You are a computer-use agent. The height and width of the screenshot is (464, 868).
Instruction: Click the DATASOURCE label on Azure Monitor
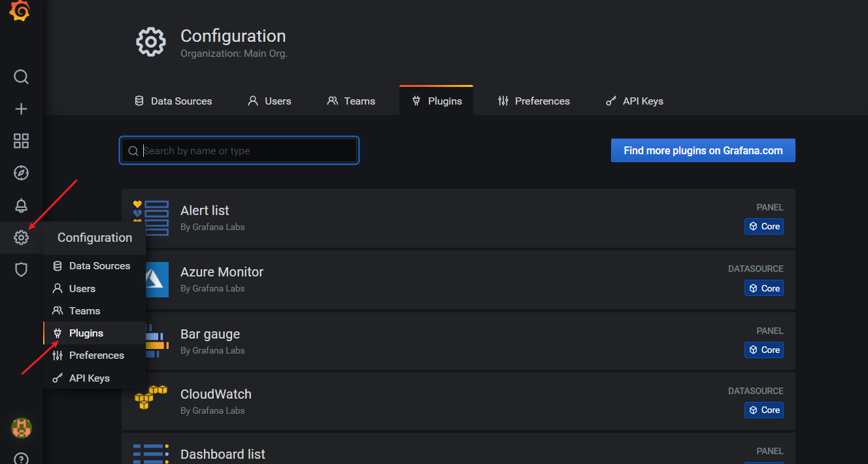coord(756,269)
